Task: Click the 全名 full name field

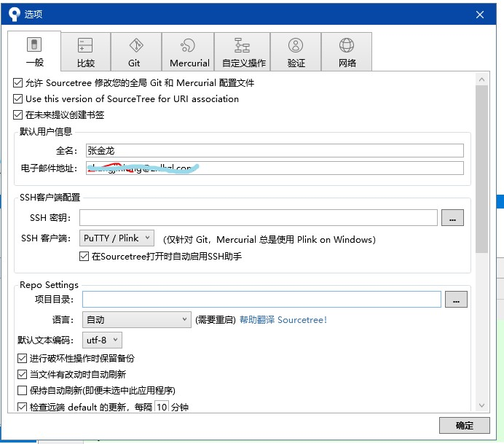Action: pos(275,151)
